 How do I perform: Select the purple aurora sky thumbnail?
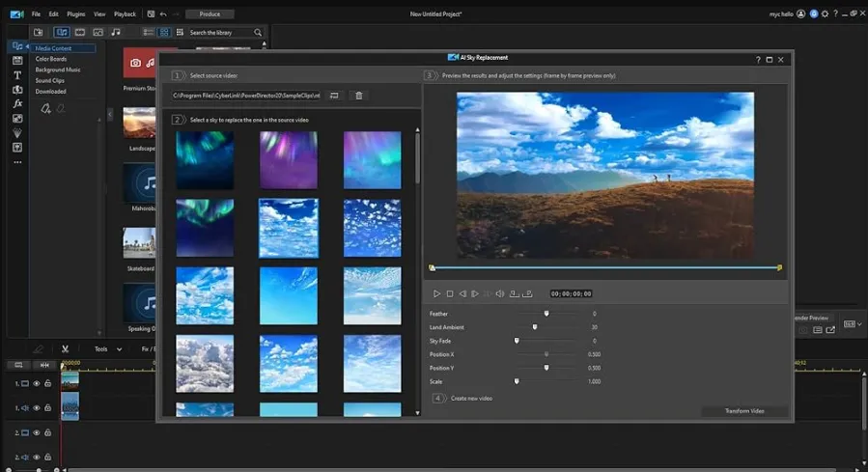click(289, 160)
